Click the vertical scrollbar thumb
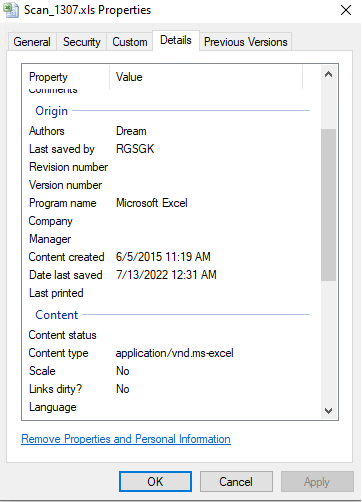 (328, 205)
